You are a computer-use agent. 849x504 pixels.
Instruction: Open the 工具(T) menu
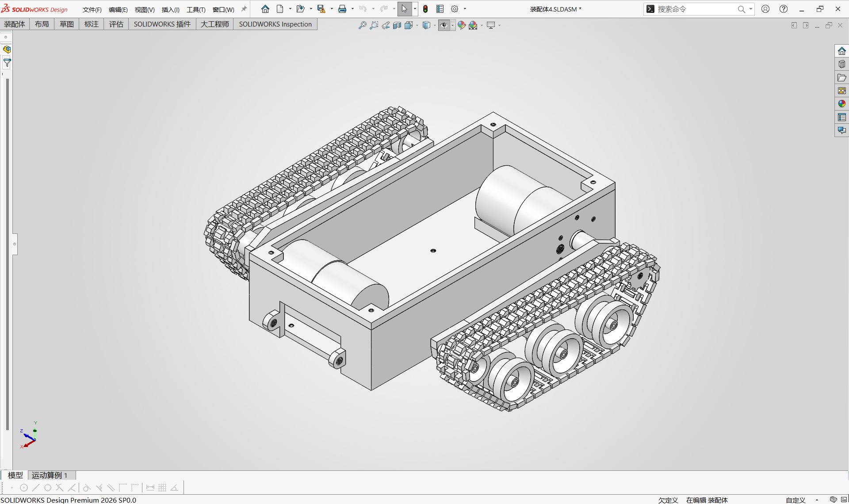pyautogui.click(x=196, y=9)
